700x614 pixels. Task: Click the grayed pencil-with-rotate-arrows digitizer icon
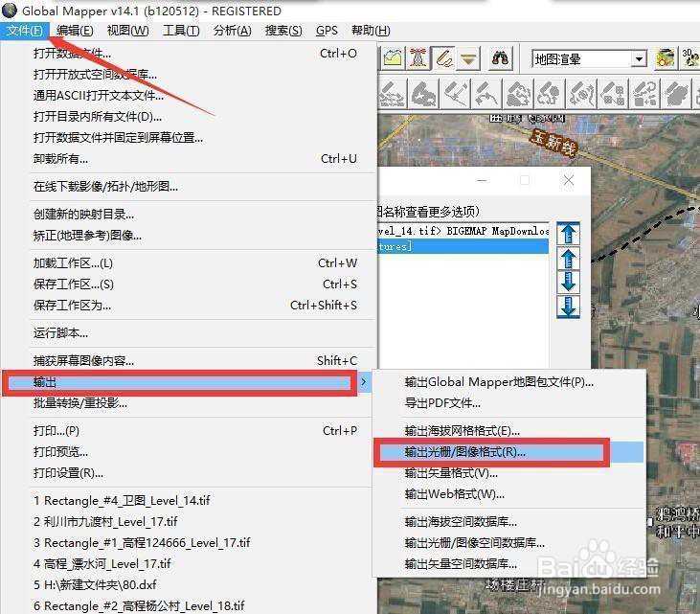click(x=645, y=94)
